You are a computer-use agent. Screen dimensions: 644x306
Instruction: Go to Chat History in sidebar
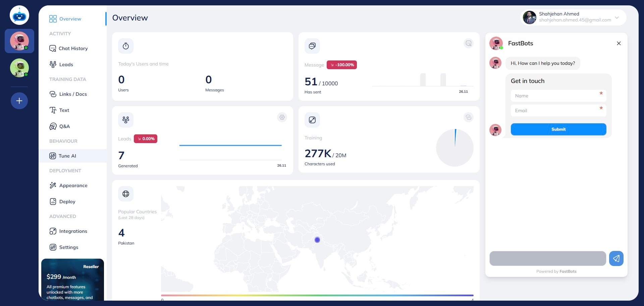click(73, 48)
